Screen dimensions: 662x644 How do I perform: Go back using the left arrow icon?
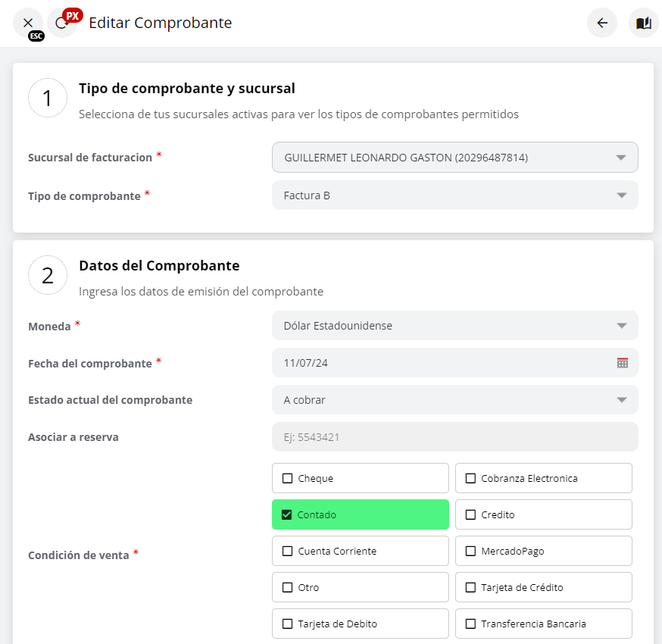pyautogui.click(x=602, y=23)
